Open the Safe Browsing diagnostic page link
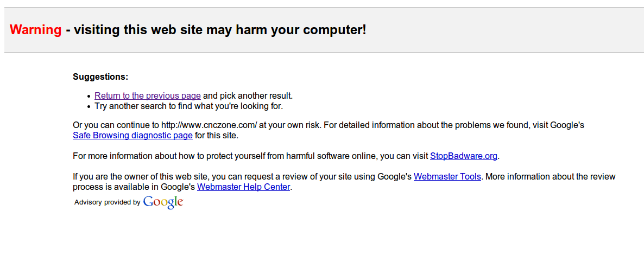The width and height of the screenshot is (644, 262). coord(132,135)
